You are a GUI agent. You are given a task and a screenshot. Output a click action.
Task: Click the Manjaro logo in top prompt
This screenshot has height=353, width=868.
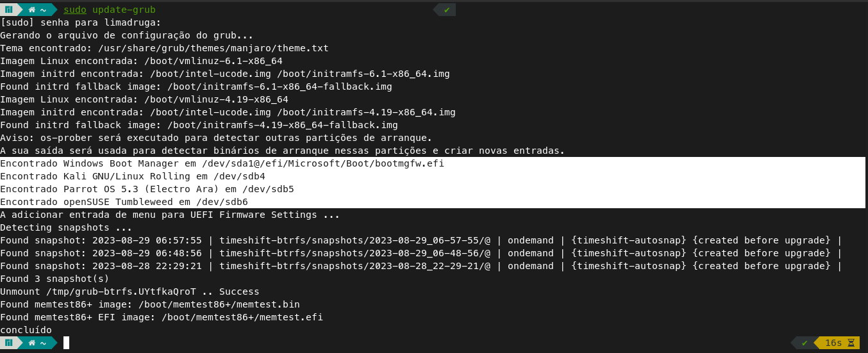[x=9, y=10]
